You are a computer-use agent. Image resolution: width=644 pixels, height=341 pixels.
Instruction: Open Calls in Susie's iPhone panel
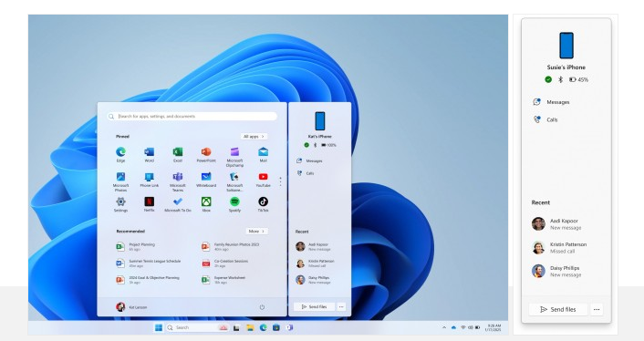click(x=545, y=119)
